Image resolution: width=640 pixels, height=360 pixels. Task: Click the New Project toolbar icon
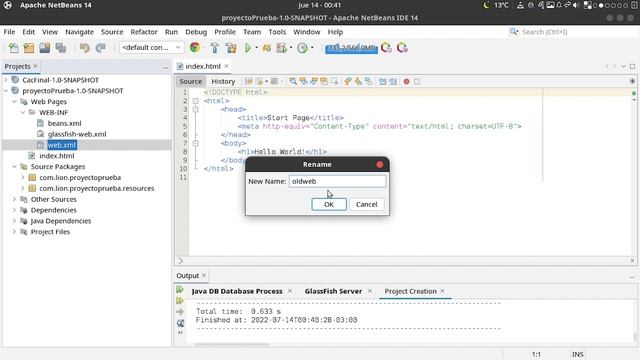(x=29, y=48)
